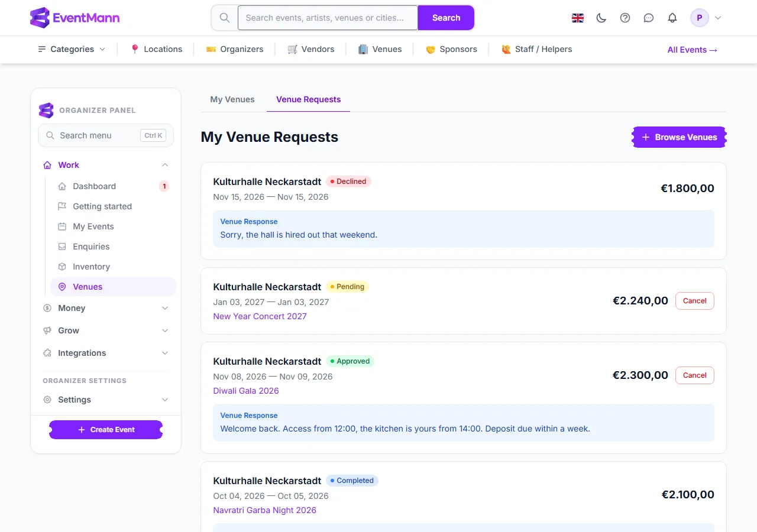Open the Navratri Garba Night 2026 link
757x532 pixels.
click(x=265, y=510)
